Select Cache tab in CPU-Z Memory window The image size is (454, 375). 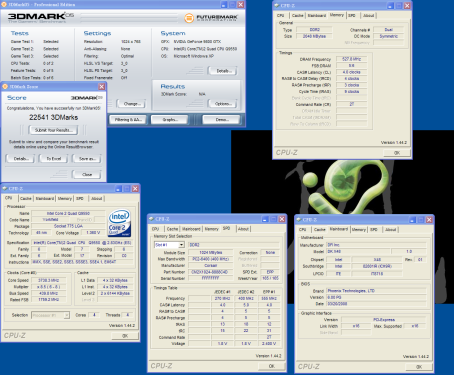[298, 15]
